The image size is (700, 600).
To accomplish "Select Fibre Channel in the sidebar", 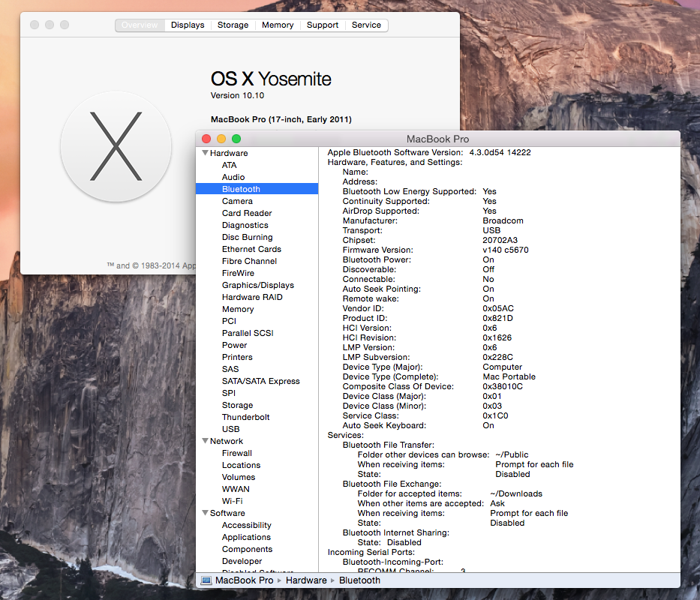I will click(249, 261).
